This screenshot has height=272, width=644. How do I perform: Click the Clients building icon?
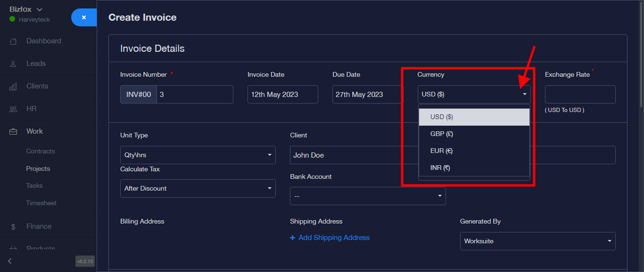tap(14, 87)
